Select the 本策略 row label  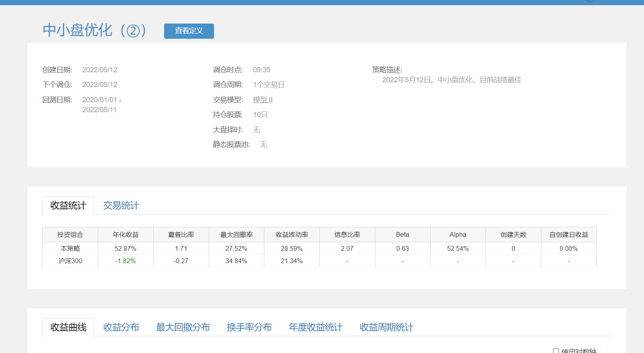point(70,248)
